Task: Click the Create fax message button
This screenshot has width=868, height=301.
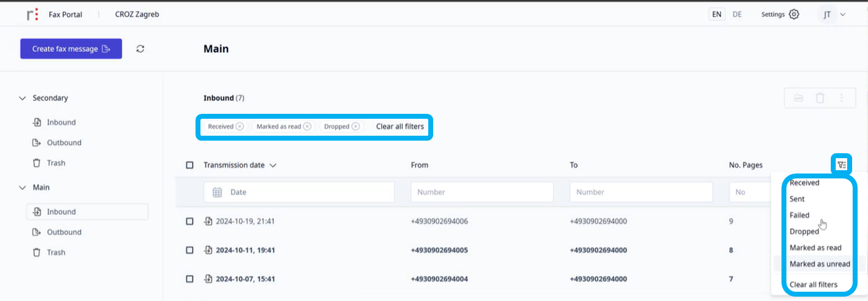Action: point(71,49)
